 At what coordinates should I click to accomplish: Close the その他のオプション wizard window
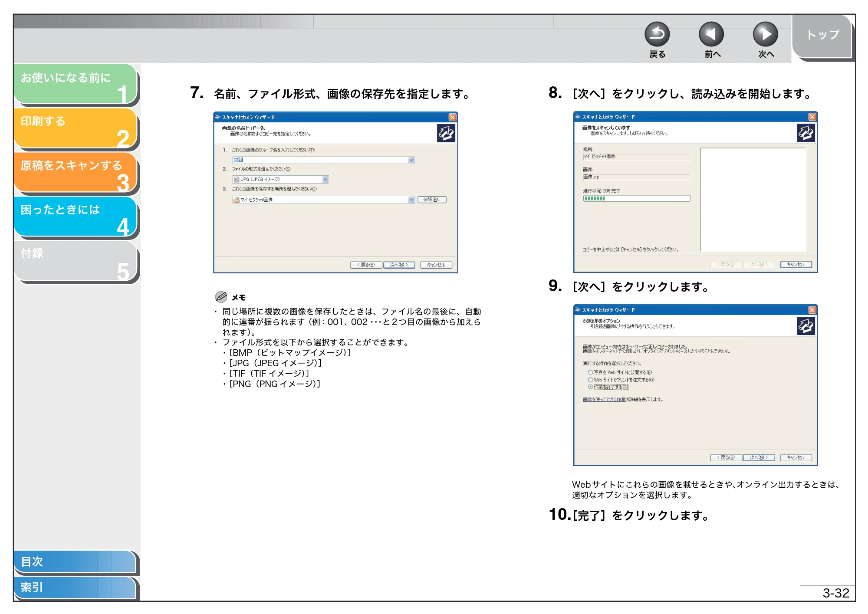coord(812,310)
